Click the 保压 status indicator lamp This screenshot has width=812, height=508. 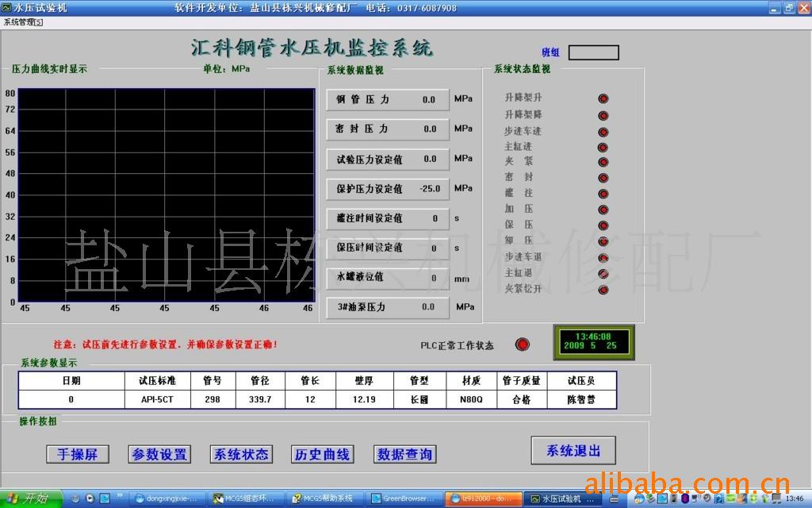click(603, 225)
